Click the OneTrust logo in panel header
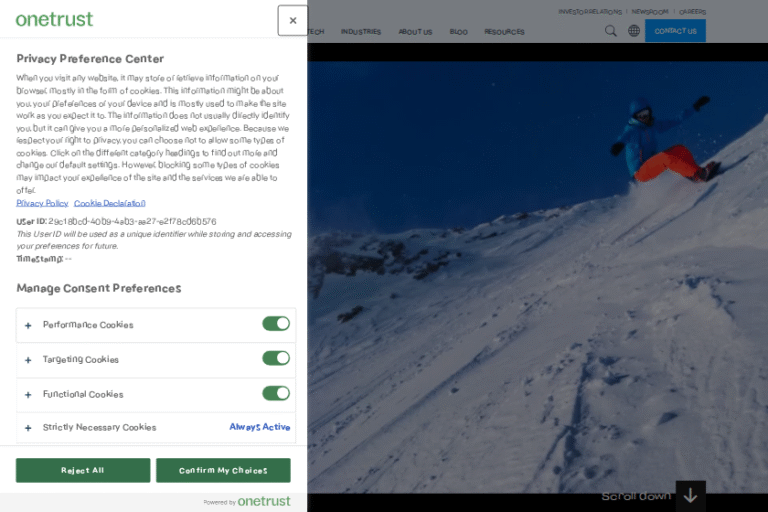Viewport: 768px width, 512px height. coord(54,19)
